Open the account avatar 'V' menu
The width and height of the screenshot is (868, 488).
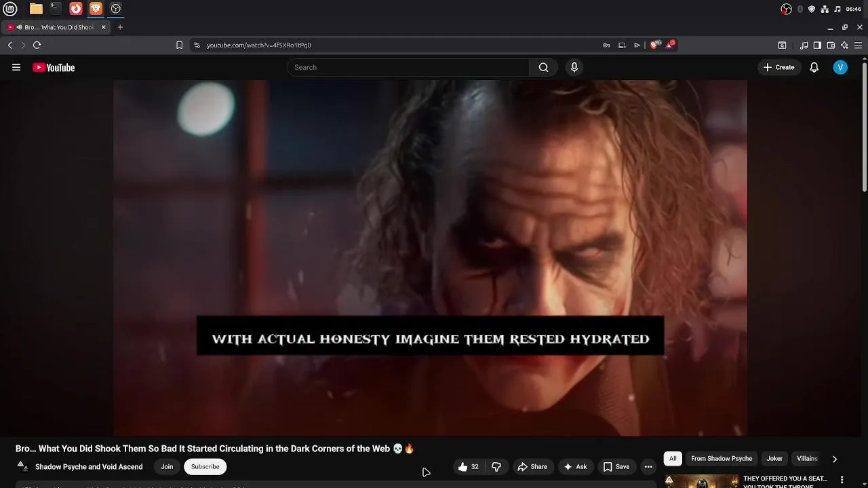coord(840,67)
